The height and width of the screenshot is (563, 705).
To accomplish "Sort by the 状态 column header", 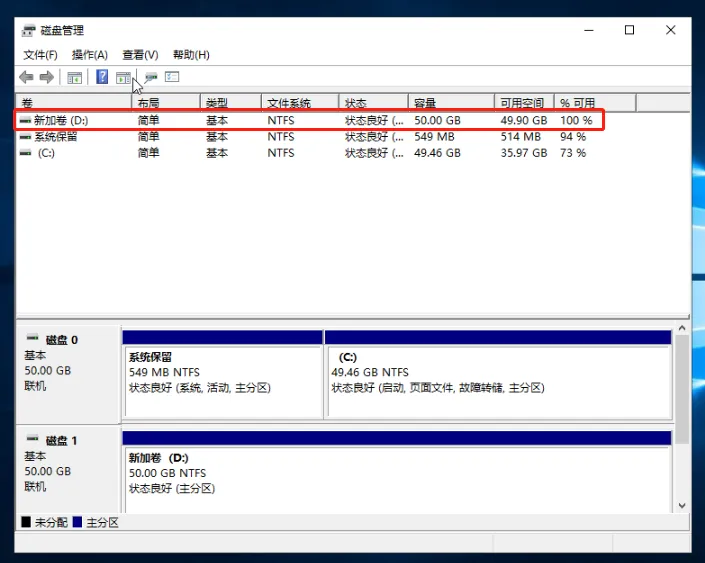I will click(x=374, y=103).
